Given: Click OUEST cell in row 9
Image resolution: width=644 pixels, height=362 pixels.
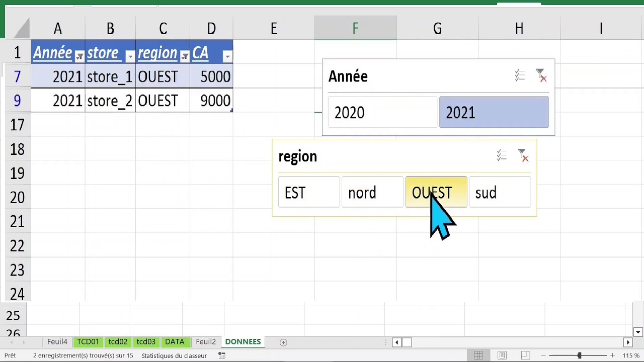Looking at the screenshot, I should [x=163, y=101].
